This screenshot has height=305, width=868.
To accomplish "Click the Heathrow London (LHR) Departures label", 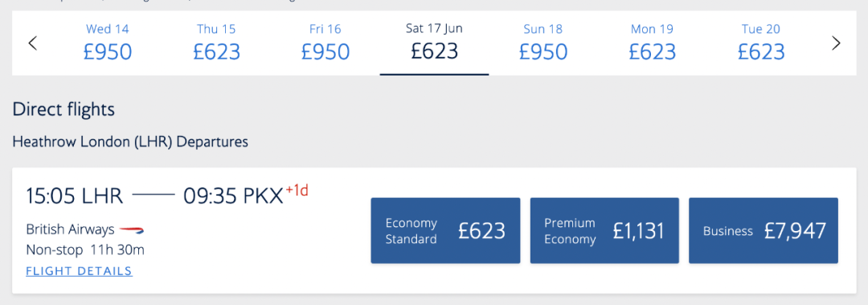I will 130,142.
